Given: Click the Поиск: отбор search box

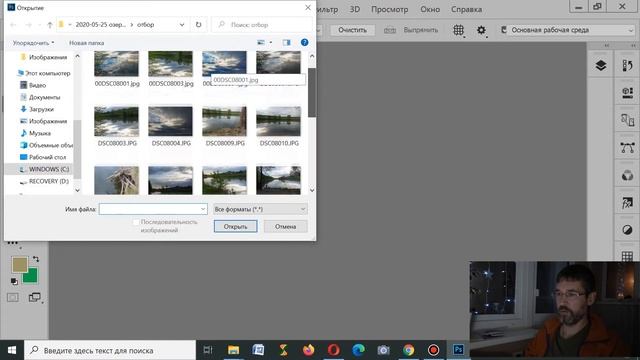Looking at the screenshot, I should click(262, 24).
